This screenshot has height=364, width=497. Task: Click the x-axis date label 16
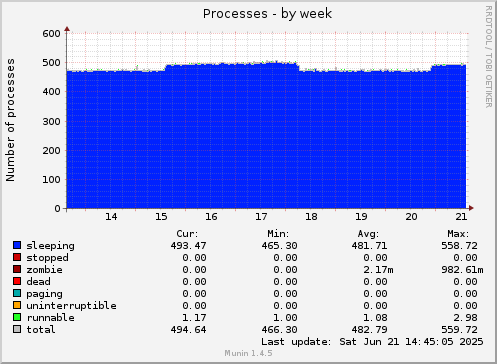pos(211,217)
